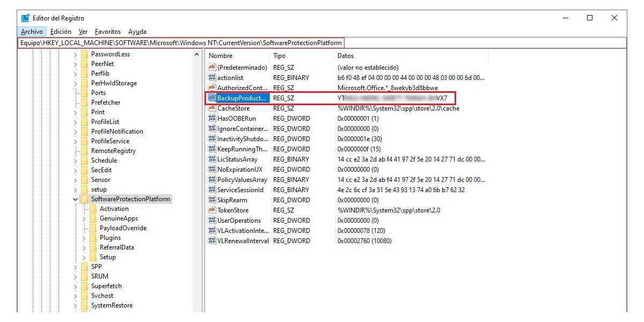The height and width of the screenshot is (322, 644).
Task: Select the string icon next to CacheStore
Action: click(211, 108)
